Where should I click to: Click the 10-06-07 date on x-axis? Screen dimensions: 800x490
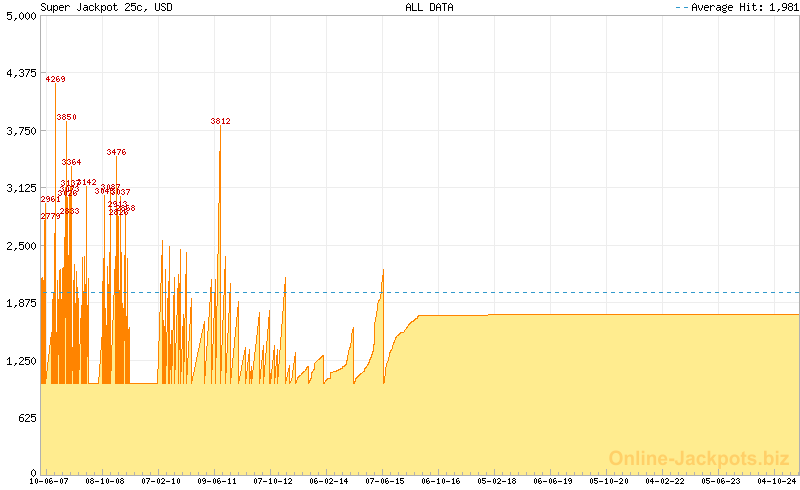pyautogui.click(x=48, y=481)
